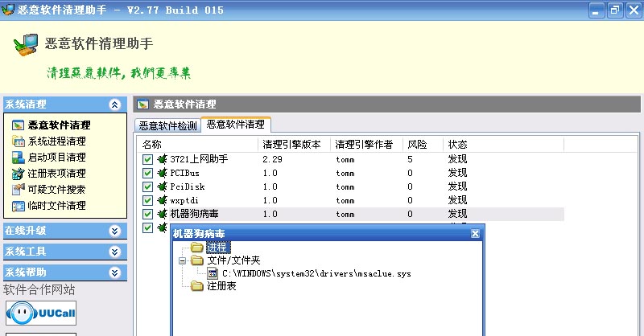Viewport: 644px width, 336px height.
Task: Click the 注册表 folder icon
Action: tap(197, 286)
